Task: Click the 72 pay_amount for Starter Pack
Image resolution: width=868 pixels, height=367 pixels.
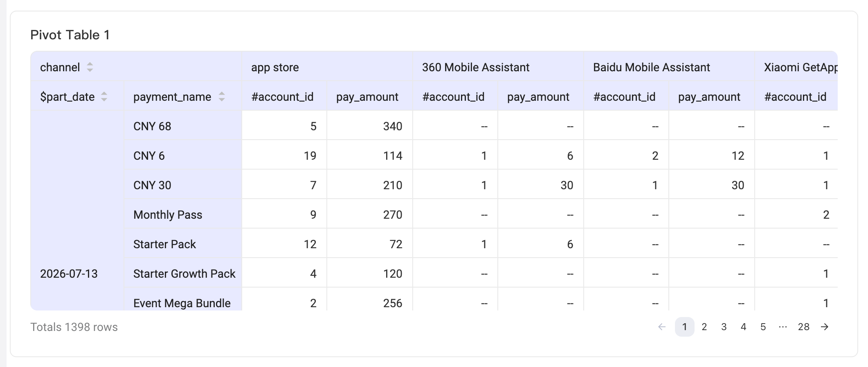Action: (396, 244)
